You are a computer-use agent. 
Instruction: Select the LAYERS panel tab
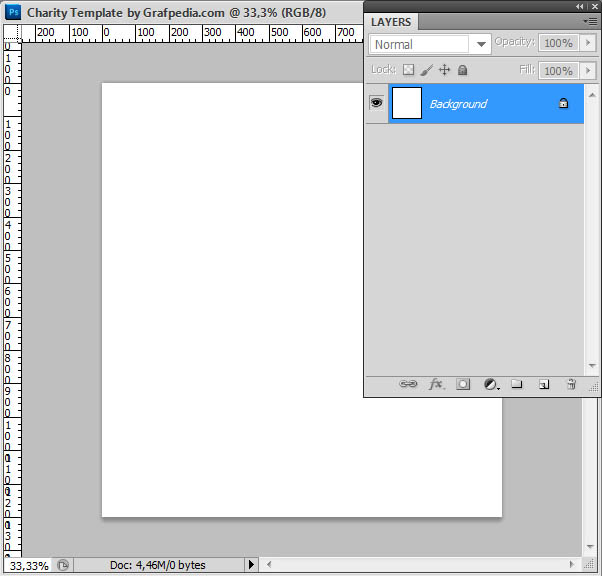pyautogui.click(x=391, y=22)
